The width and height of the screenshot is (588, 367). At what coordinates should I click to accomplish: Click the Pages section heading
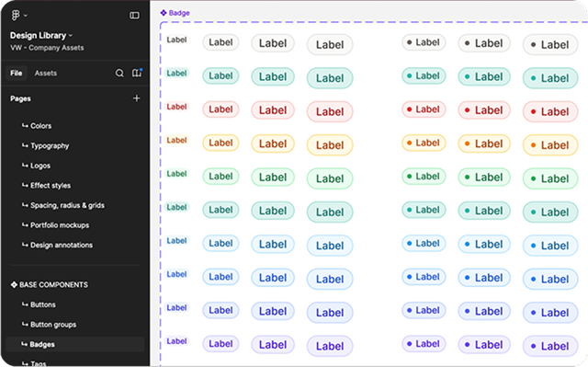tap(20, 98)
